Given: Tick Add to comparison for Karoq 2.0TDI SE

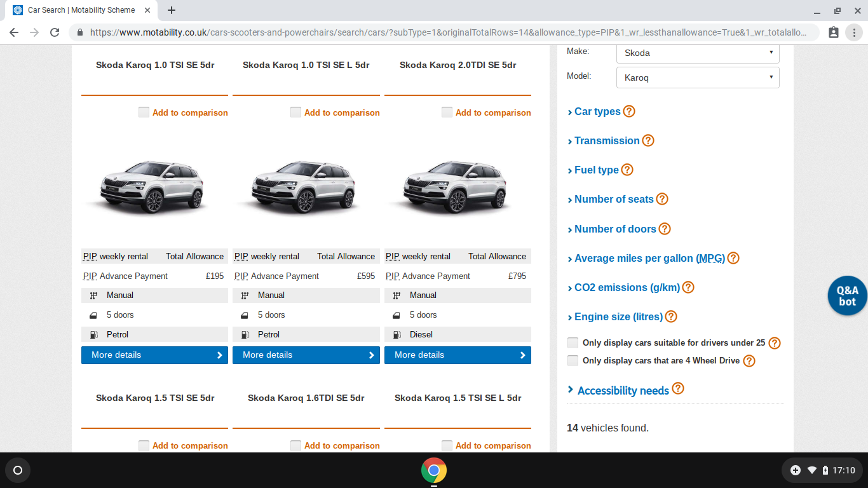Looking at the screenshot, I should click(x=447, y=112).
